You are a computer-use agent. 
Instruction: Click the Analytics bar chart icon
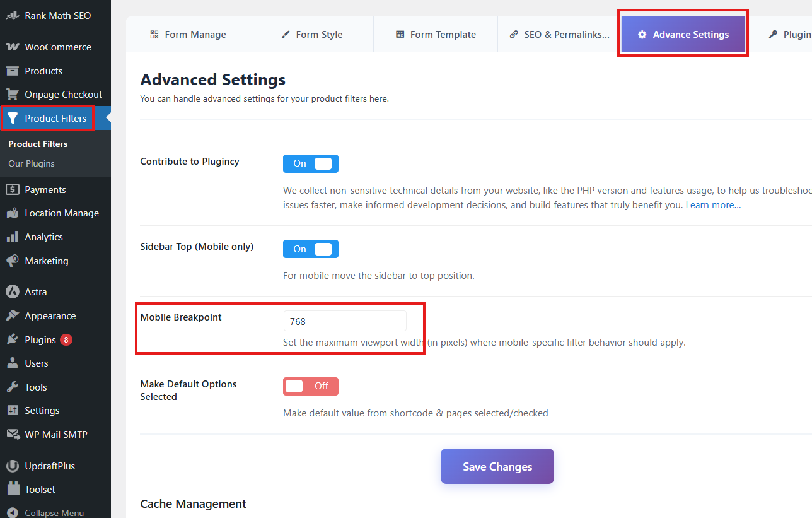pyautogui.click(x=12, y=237)
